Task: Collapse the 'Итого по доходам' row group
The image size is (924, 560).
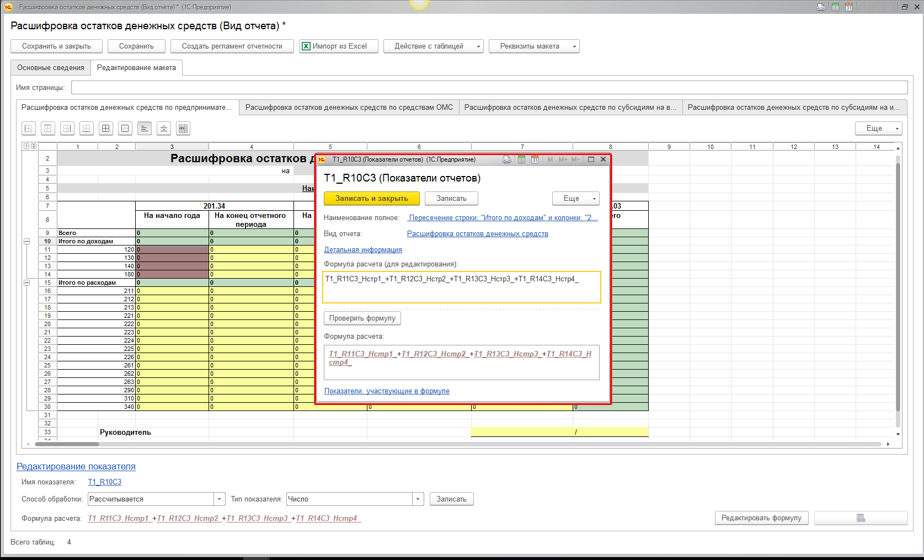Action: coord(26,241)
